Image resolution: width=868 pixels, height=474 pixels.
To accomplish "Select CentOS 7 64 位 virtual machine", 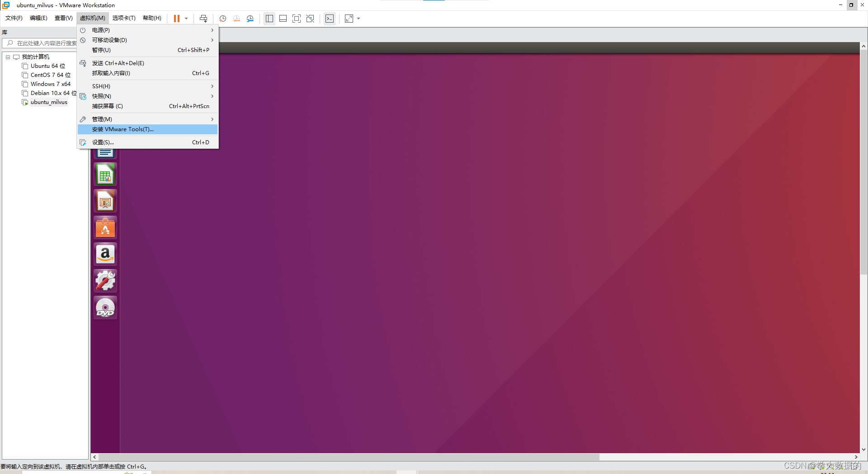I will (x=51, y=75).
